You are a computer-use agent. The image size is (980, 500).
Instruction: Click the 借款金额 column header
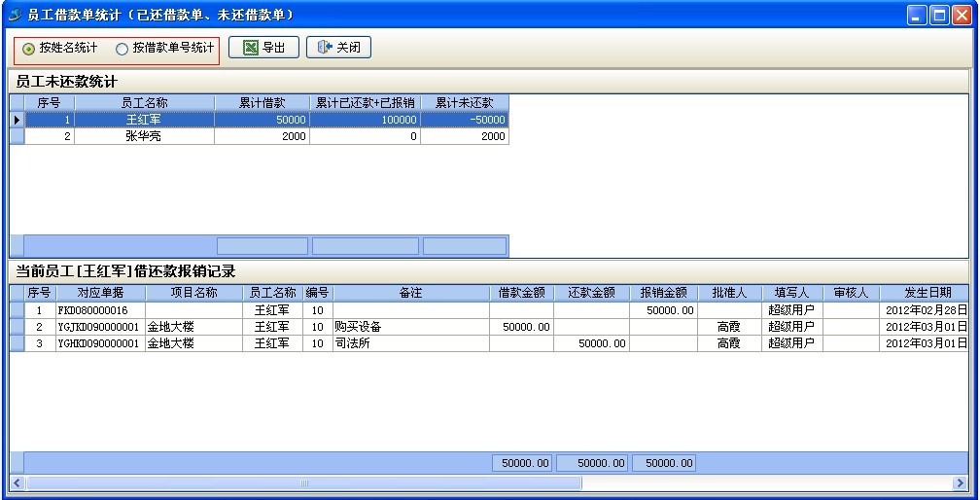(x=521, y=293)
